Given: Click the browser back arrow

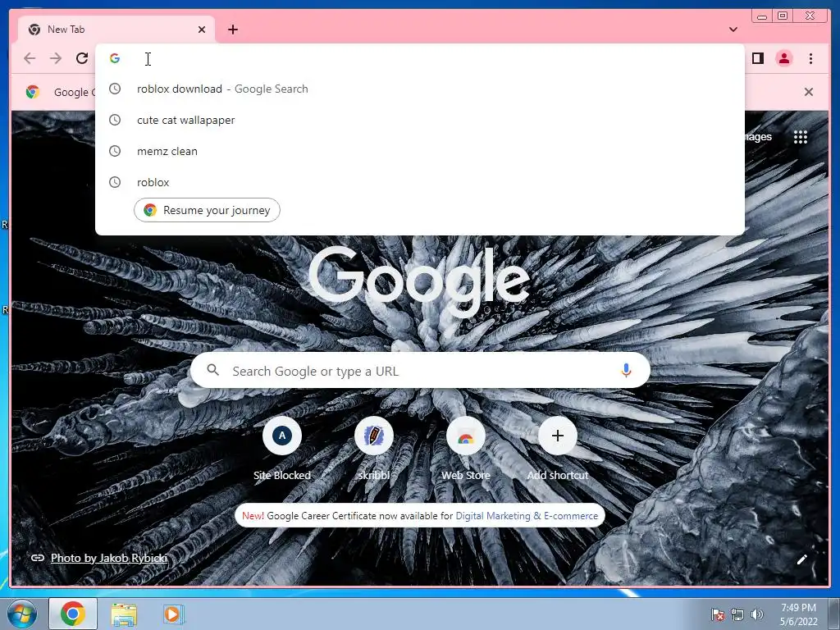Looking at the screenshot, I should [x=30, y=58].
